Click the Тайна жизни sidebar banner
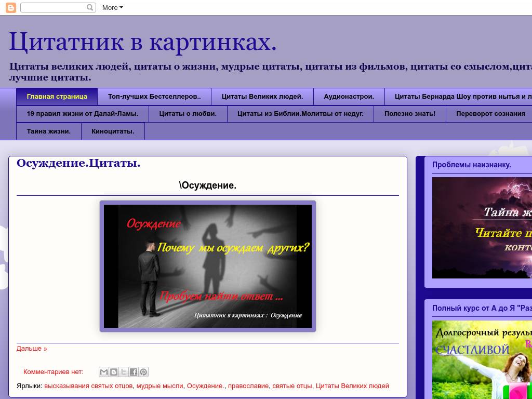The image size is (532, 399). (482, 228)
